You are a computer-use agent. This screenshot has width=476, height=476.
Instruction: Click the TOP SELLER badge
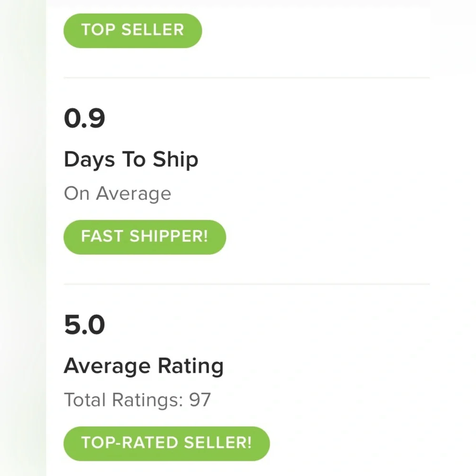click(x=132, y=30)
